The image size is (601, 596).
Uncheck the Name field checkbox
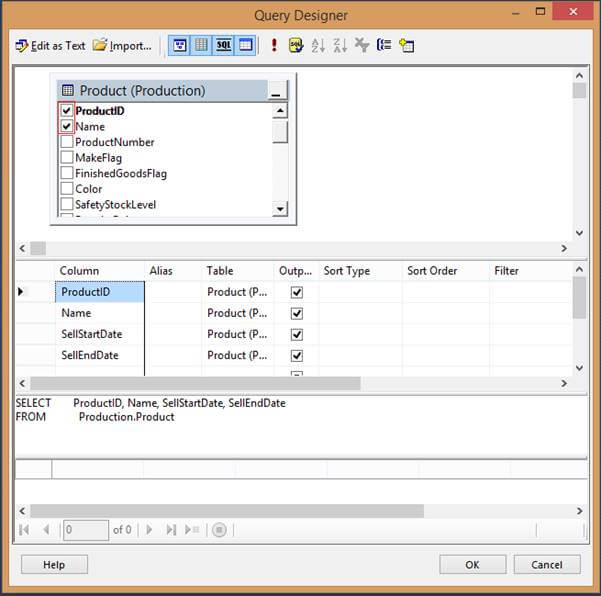point(67,126)
